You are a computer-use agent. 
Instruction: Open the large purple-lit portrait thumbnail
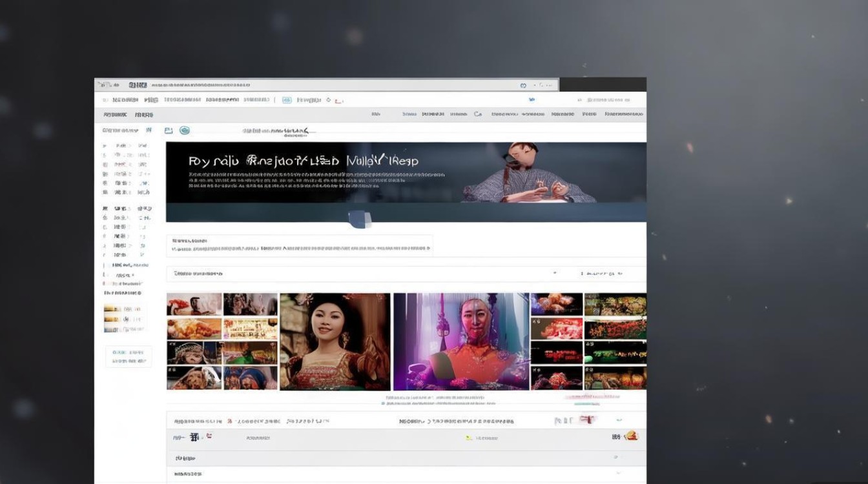tap(460, 341)
